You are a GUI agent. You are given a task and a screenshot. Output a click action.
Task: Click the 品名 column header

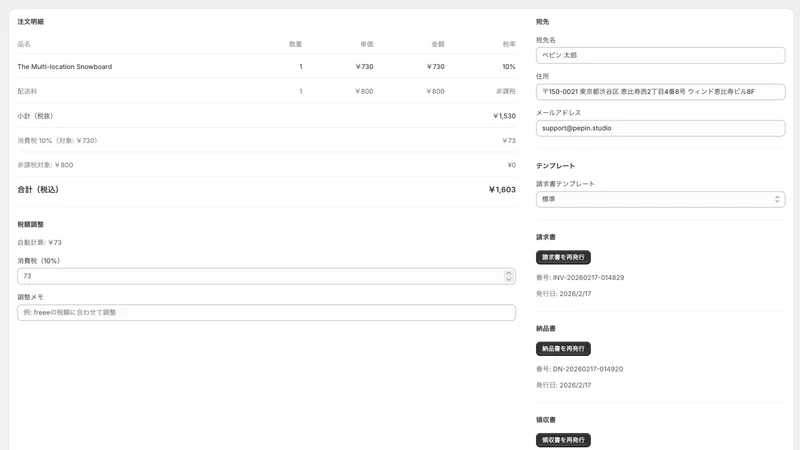[24, 44]
